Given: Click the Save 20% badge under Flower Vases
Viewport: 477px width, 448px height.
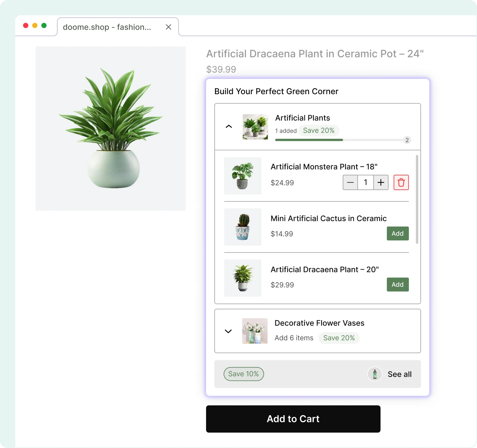Looking at the screenshot, I should click(x=339, y=338).
